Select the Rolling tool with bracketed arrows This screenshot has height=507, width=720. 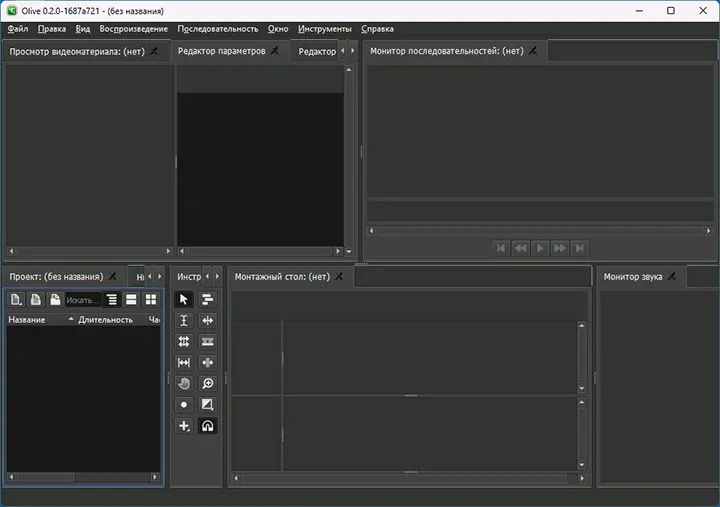[x=184, y=362]
